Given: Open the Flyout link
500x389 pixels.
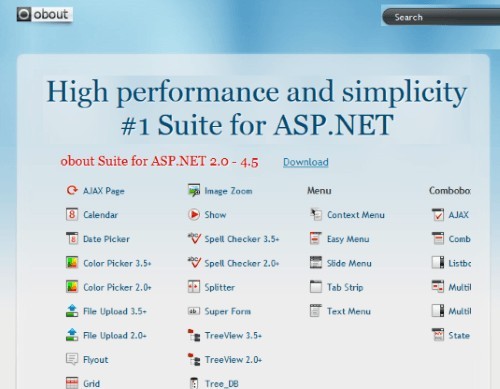Looking at the screenshot, I should click(96, 360).
